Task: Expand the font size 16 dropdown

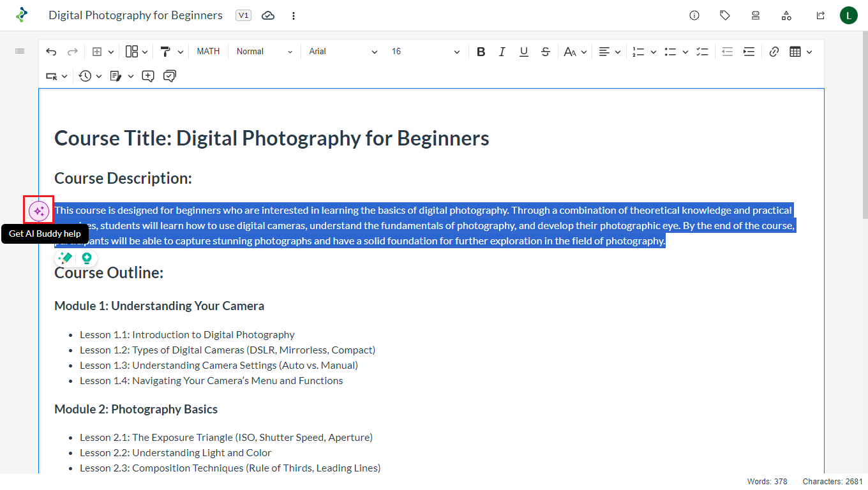Action: (425, 52)
